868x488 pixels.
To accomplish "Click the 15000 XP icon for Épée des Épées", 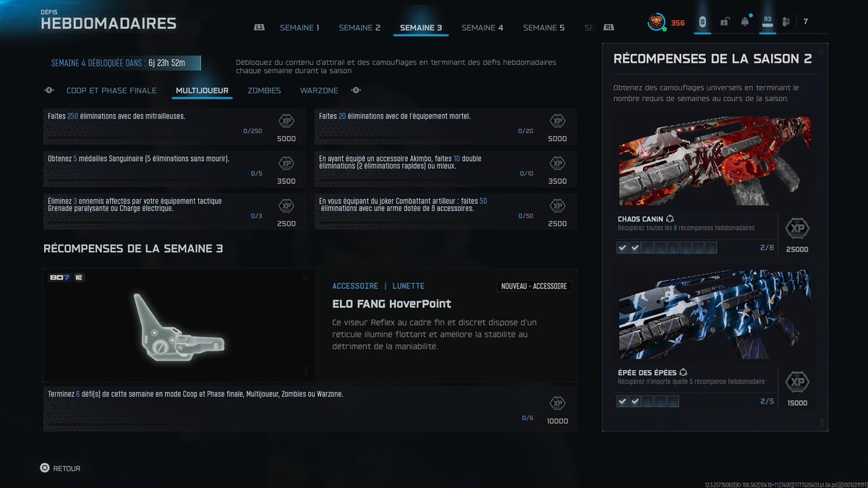I will tap(797, 382).
